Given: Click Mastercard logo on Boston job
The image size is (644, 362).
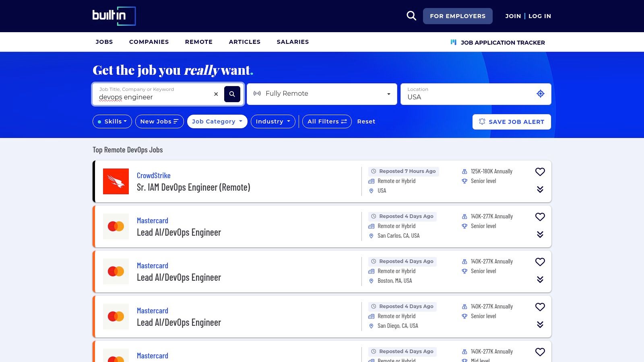Looking at the screenshot, I should click(116, 271).
